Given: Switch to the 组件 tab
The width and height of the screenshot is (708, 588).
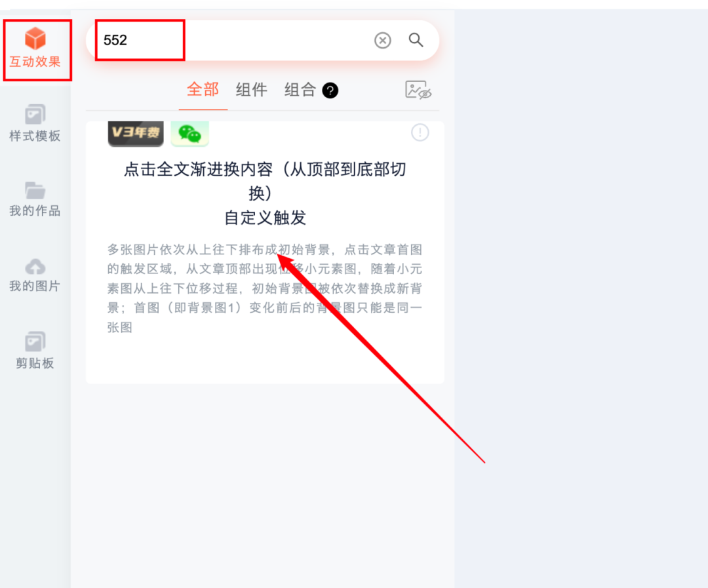Looking at the screenshot, I should pos(252,89).
